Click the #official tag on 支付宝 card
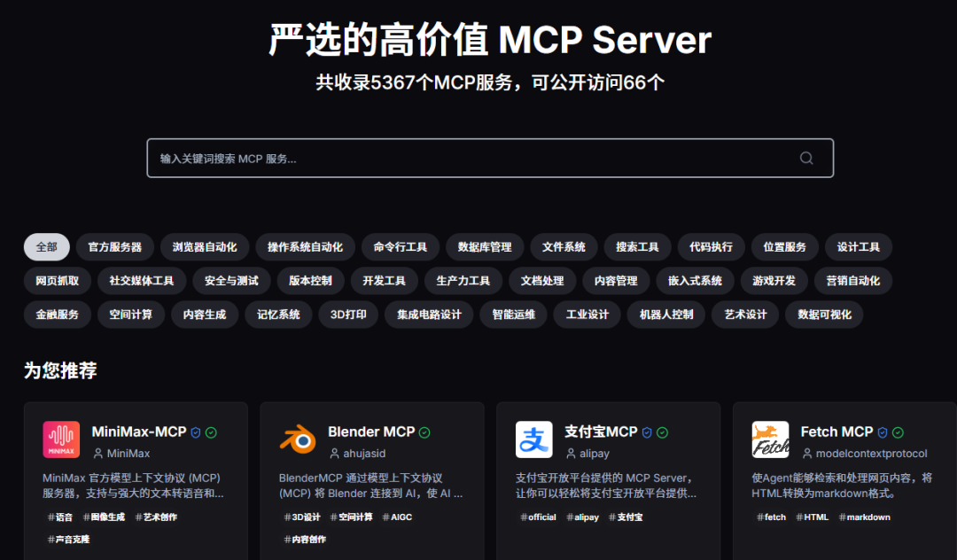Screen dimensions: 957x560 pos(539,517)
